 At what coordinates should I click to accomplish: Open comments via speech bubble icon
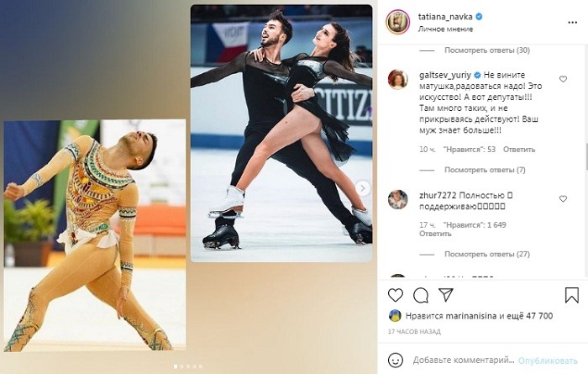tap(421, 295)
